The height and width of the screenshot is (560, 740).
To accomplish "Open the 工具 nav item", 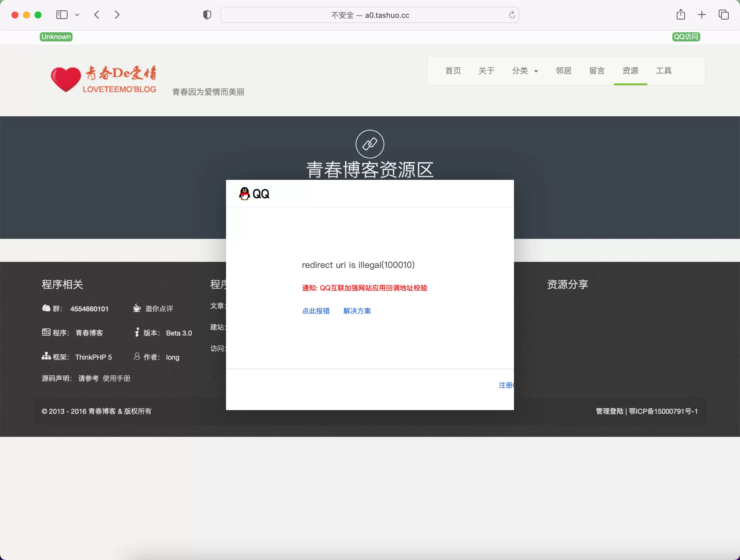I will (x=664, y=71).
